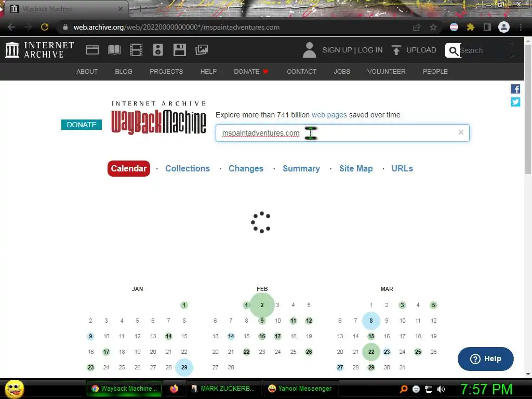
Task: Switch to the Collections tab
Action: pyautogui.click(x=187, y=169)
